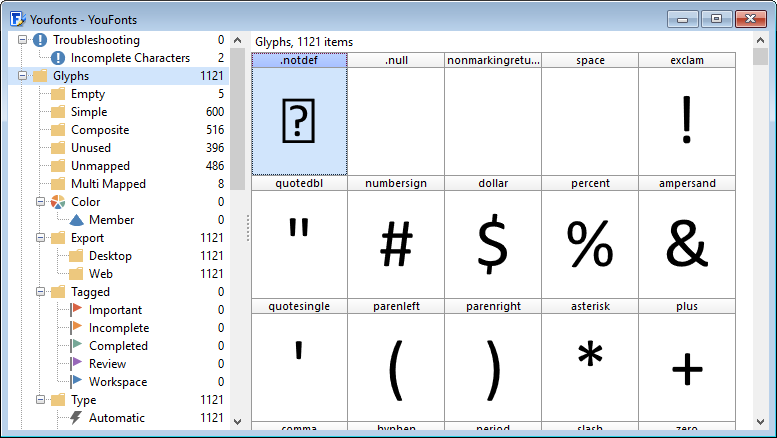Click the purple Review flag icon
The width and height of the screenshot is (777, 438).
pos(76,364)
